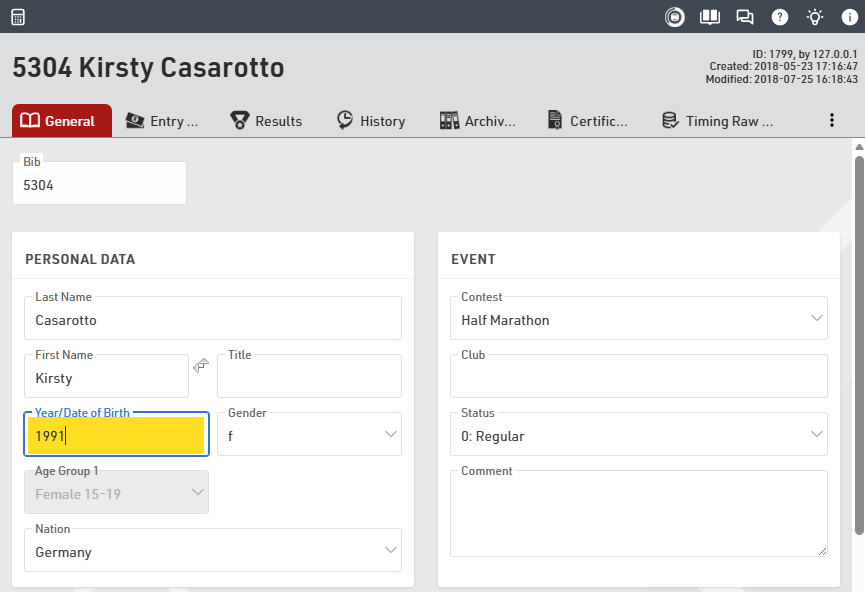Open the info circle icon

(x=849, y=17)
